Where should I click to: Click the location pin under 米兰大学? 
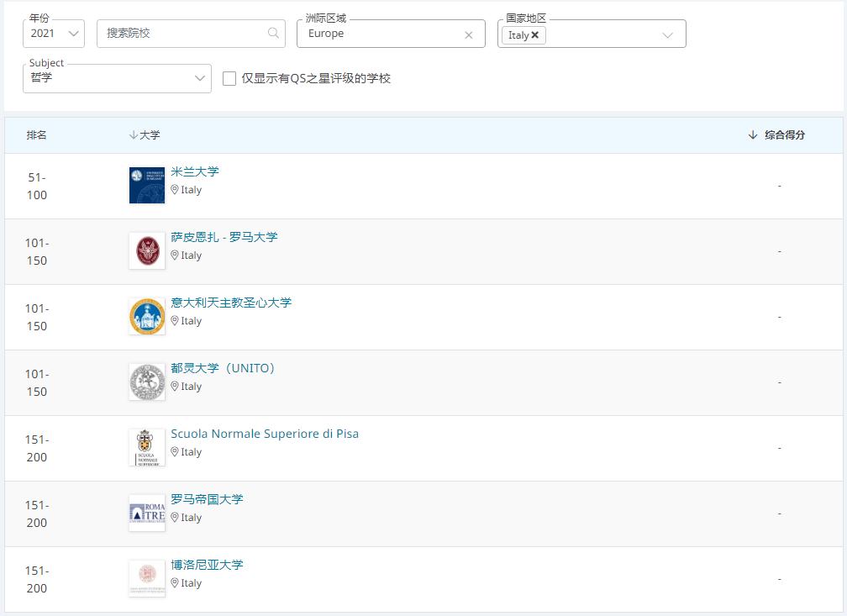pos(175,190)
